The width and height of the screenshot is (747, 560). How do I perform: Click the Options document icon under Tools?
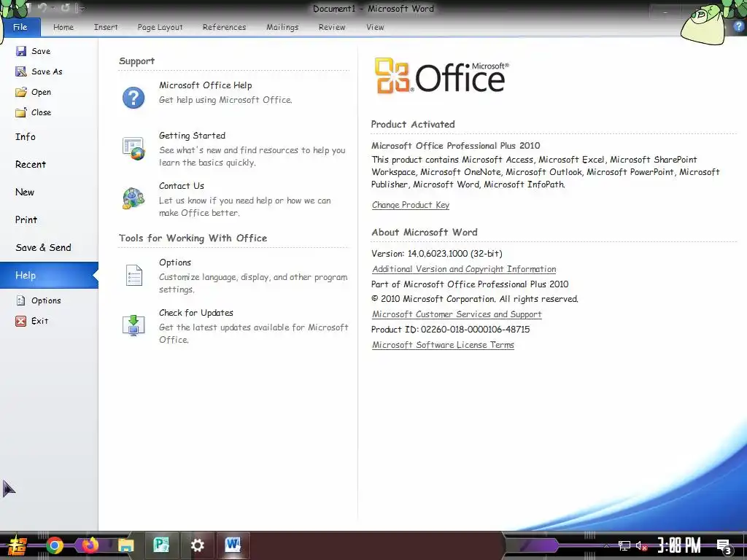[134, 275]
